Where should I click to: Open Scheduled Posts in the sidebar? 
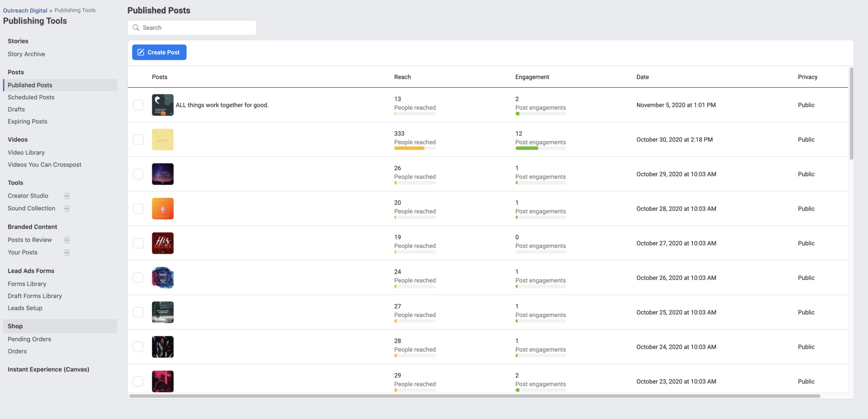(x=31, y=97)
